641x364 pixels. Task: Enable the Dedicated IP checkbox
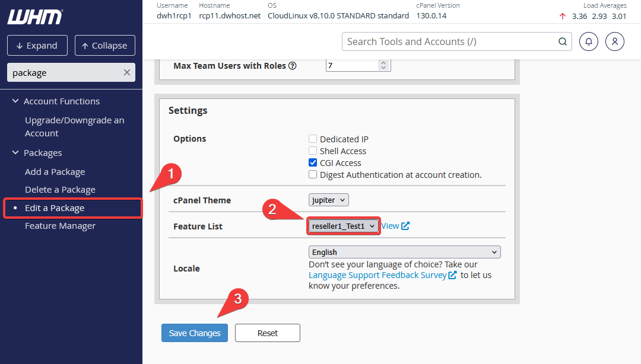[x=313, y=139]
